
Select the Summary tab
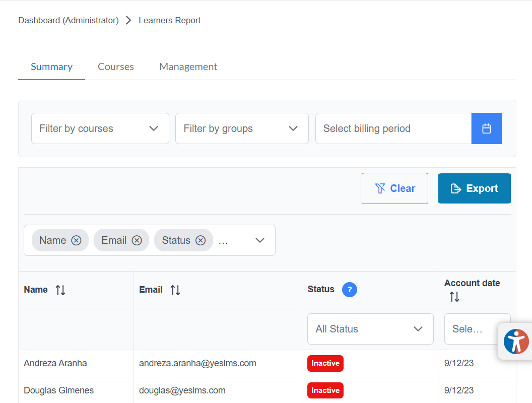pos(51,66)
